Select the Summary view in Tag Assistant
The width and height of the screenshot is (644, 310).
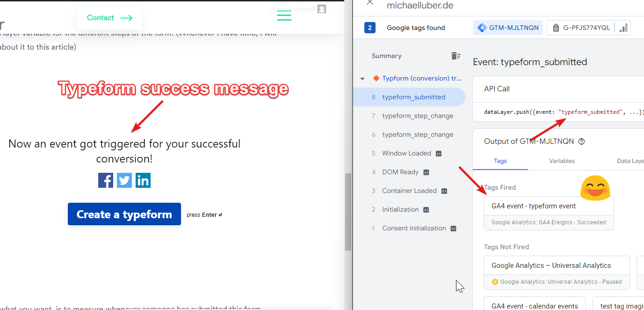tap(387, 56)
